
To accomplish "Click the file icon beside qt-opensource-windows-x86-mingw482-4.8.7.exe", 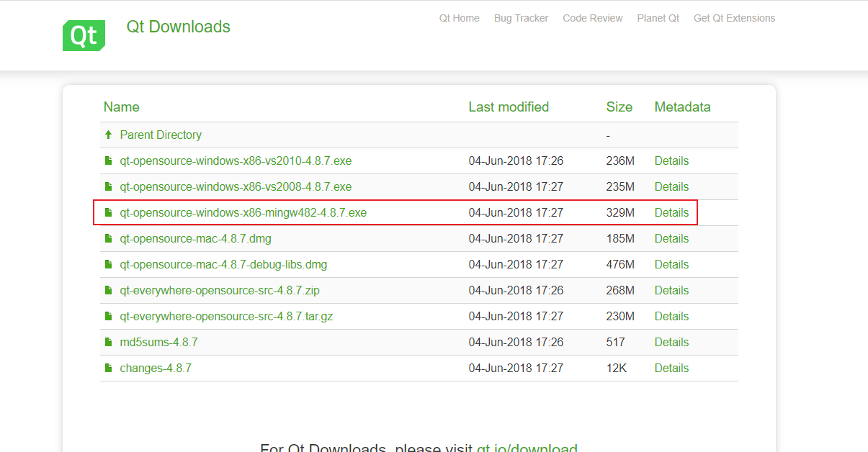I will click(x=108, y=212).
